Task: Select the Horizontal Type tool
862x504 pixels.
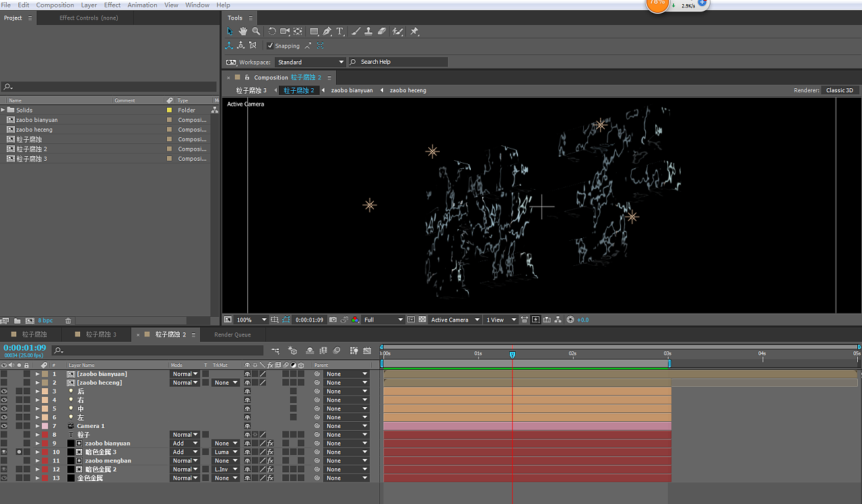Action: pos(340,32)
